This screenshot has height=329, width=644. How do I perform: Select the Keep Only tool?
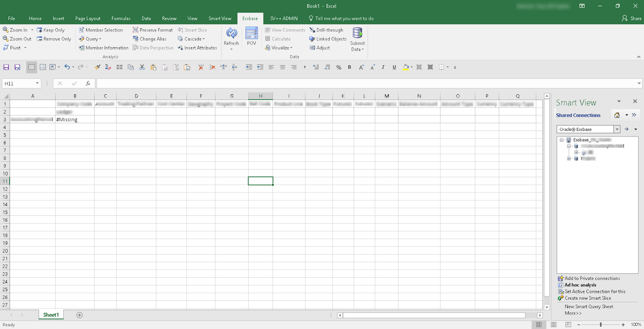tap(51, 30)
